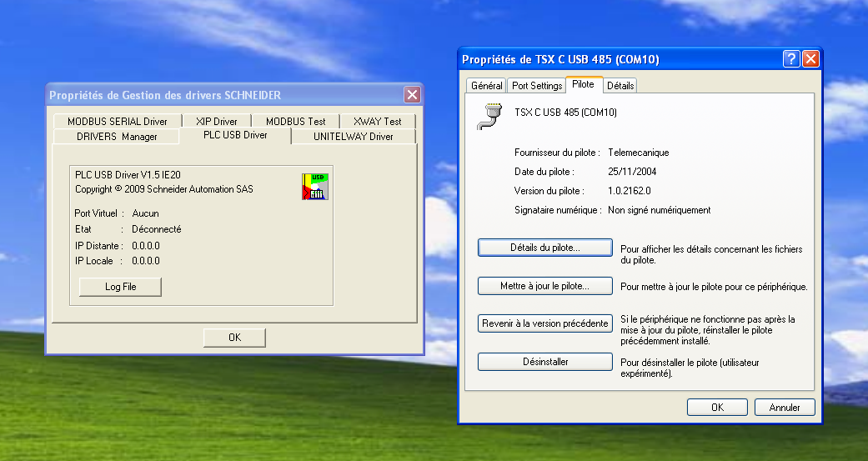
Task: Open the XIP Driver tab
Action: click(217, 122)
